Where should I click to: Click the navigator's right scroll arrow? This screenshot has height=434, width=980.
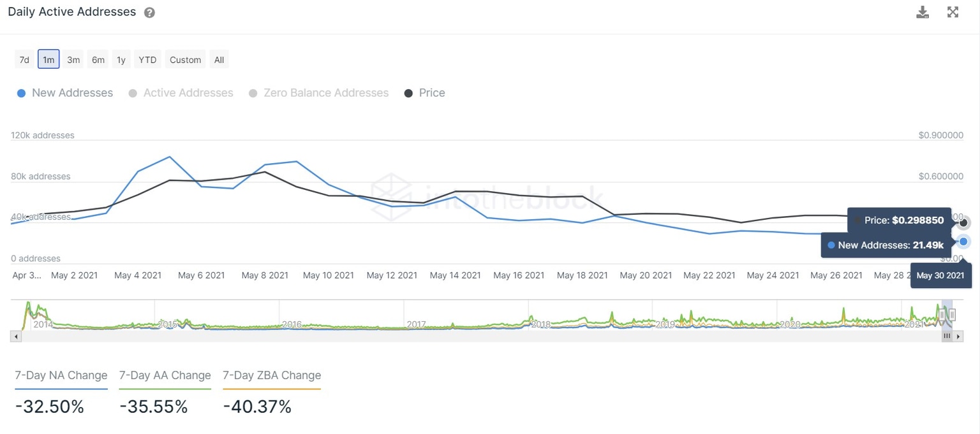959,336
